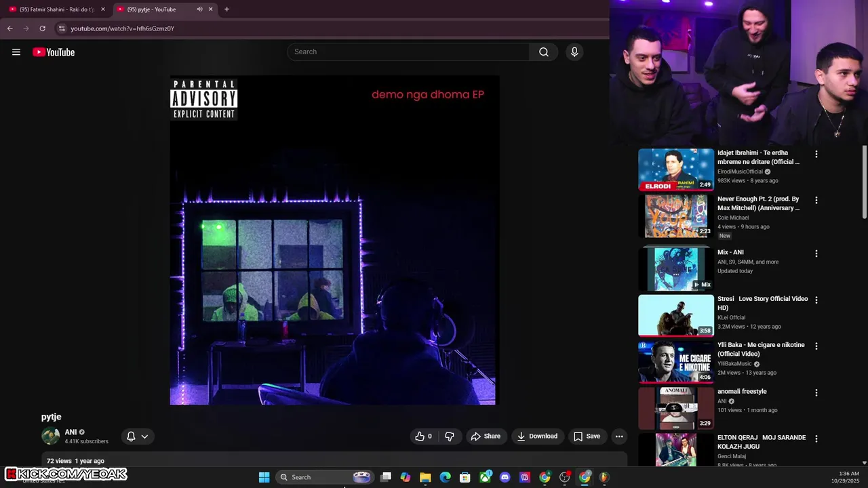Visit the KLei Offcial channel

coord(731,317)
